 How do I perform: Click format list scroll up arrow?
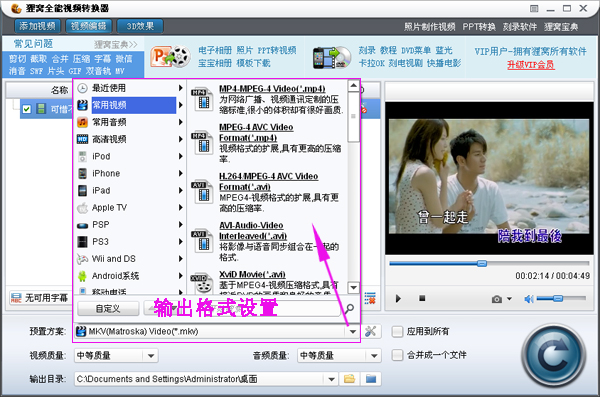pyautogui.click(x=354, y=86)
